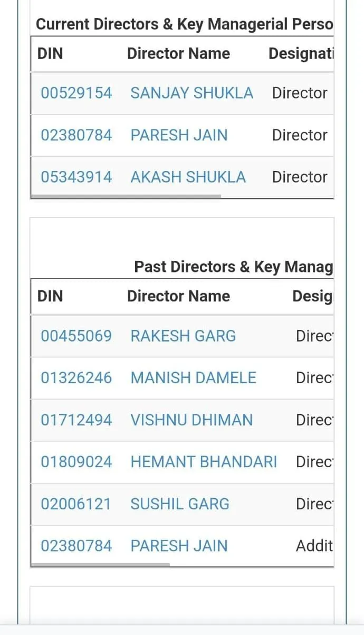This screenshot has height=635, width=364.
Task: Click Director Name header in Past Directors table
Action: [x=178, y=297]
